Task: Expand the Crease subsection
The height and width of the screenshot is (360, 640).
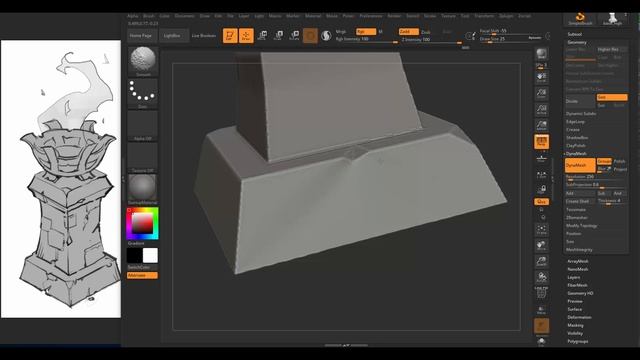Action: [573, 129]
